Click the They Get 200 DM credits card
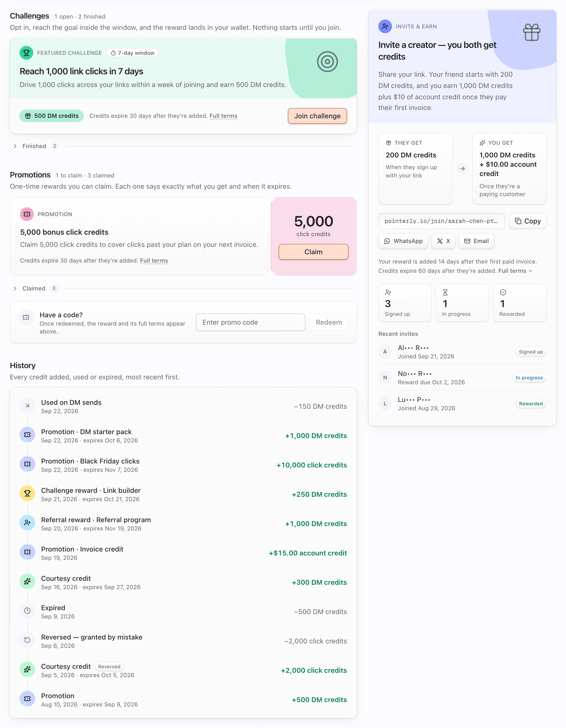Screen dimensions: 566x728 415,169
